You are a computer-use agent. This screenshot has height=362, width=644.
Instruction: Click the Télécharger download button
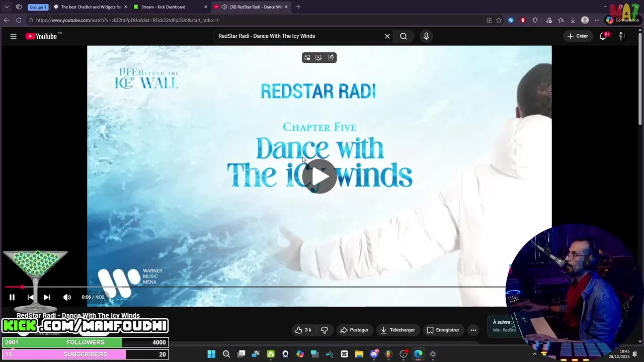tap(397, 330)
